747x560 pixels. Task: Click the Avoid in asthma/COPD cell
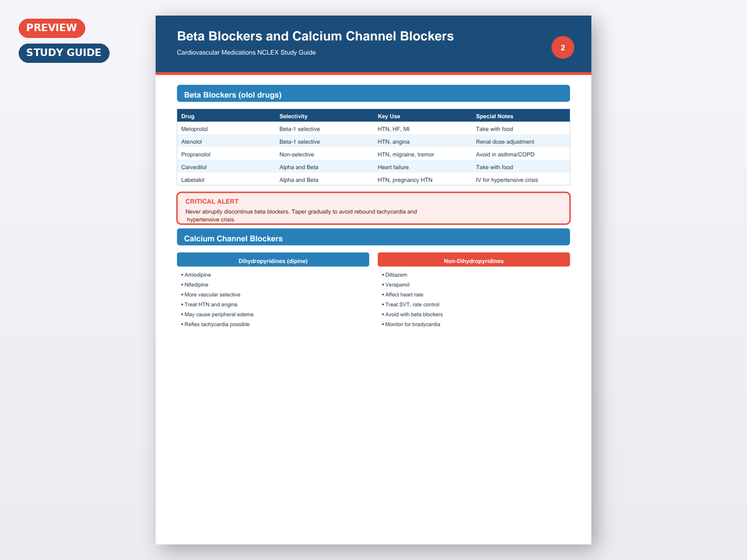click(x=505, y=154)
